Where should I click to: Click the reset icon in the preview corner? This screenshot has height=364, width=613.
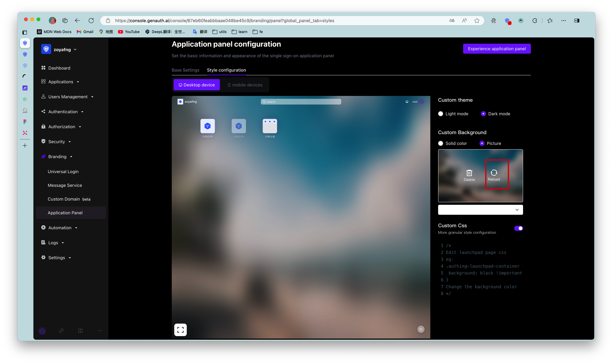[x=421, y=329]
